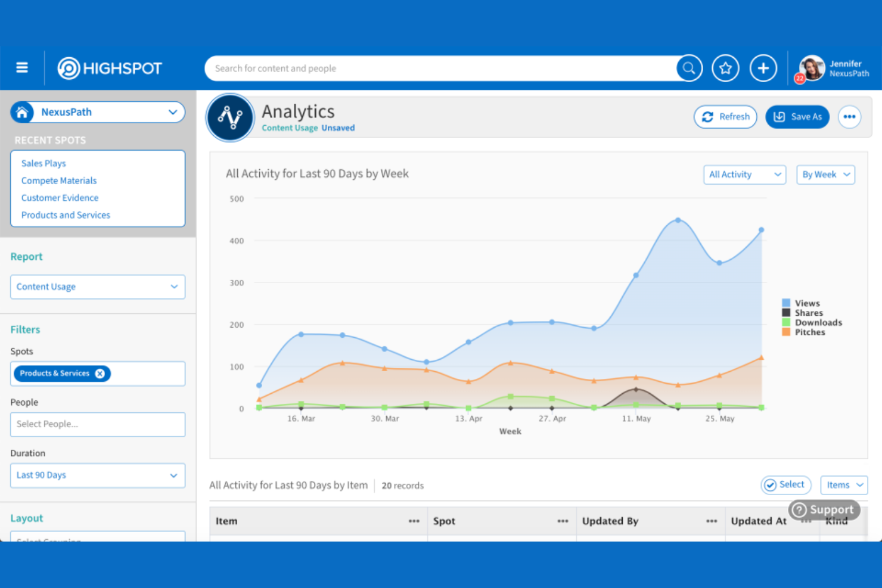Image resolution: width=882 pixels, height=588 pixels.
Task: Open the Item column options menu
Action: tap(414, 521)
